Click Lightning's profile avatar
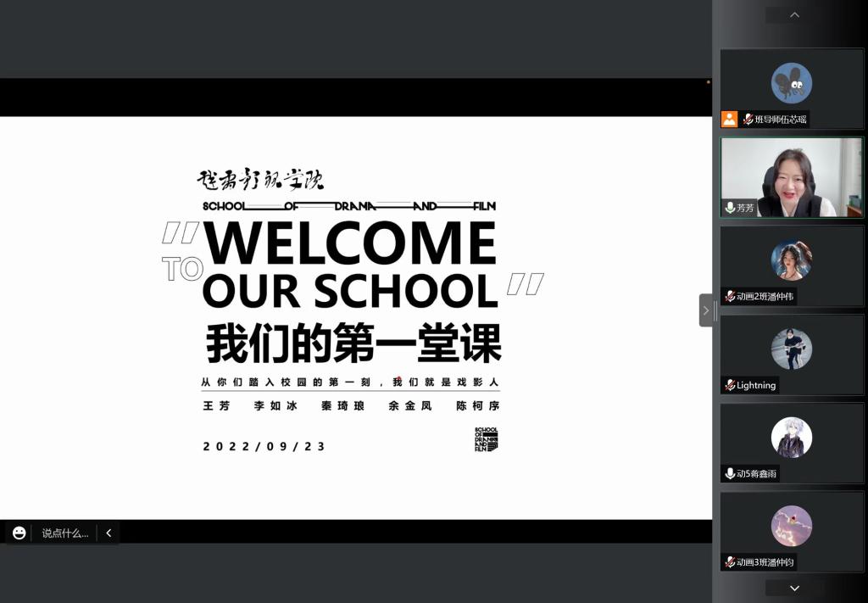The image size is (868, 603). pos(791,349)
